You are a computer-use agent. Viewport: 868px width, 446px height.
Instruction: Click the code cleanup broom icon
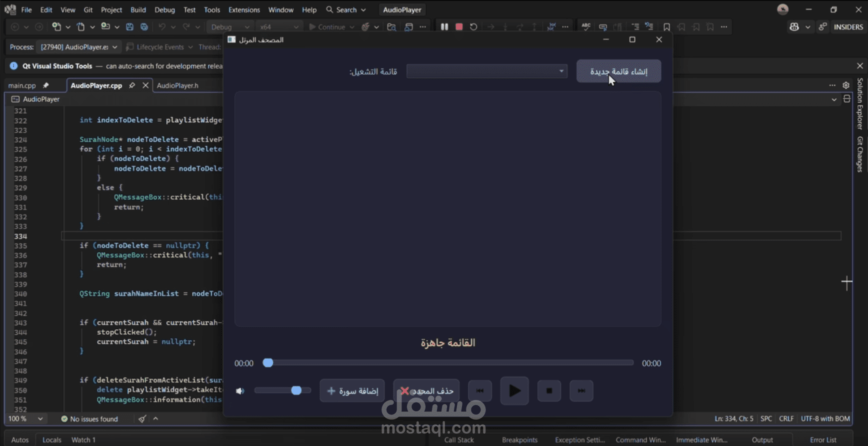[x=142, y=419]
